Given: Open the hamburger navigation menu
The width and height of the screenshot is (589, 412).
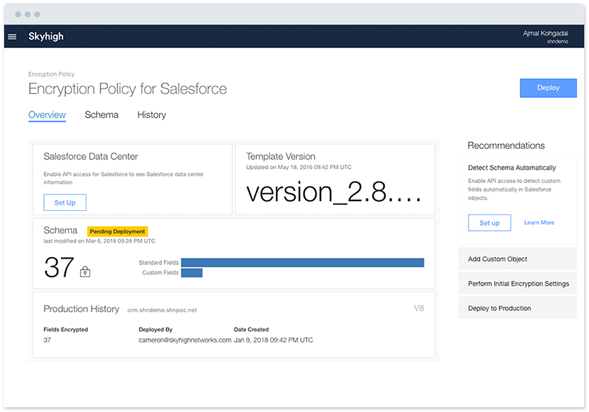Looking at the screenshot, I should click(x=12, y=36).
